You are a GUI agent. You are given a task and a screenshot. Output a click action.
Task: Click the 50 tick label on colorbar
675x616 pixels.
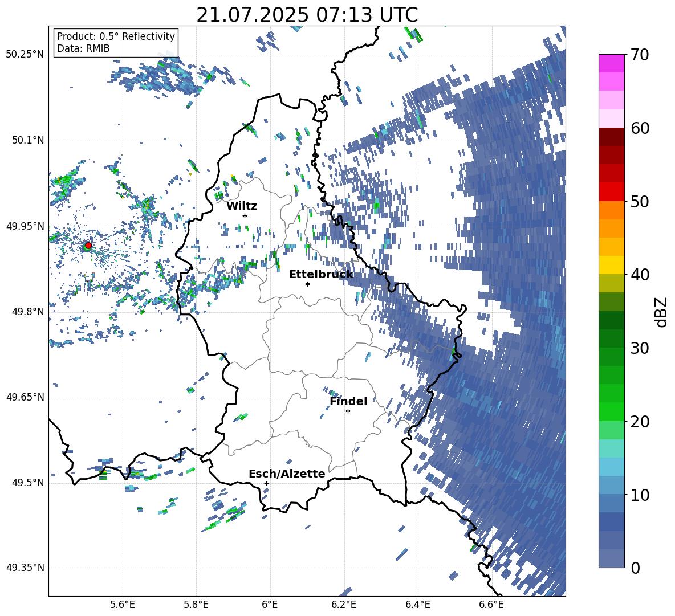[x=639, y=201]
